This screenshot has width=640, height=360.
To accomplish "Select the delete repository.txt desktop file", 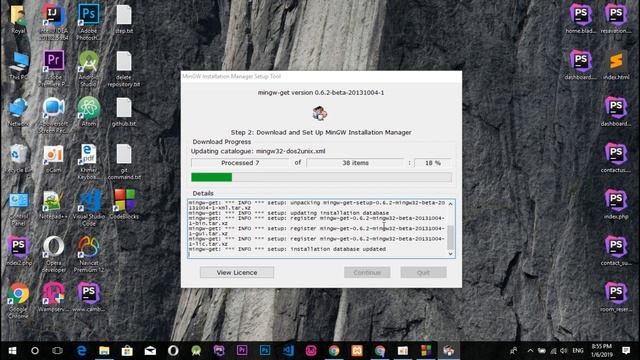I will (124, 69).
